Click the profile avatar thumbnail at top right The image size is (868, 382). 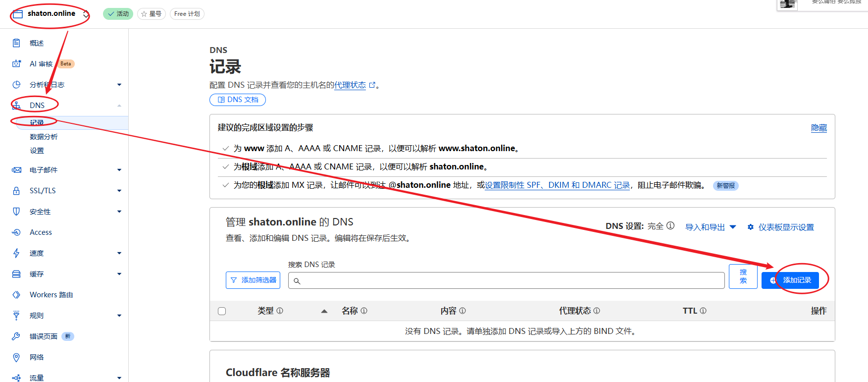(788, 4)
